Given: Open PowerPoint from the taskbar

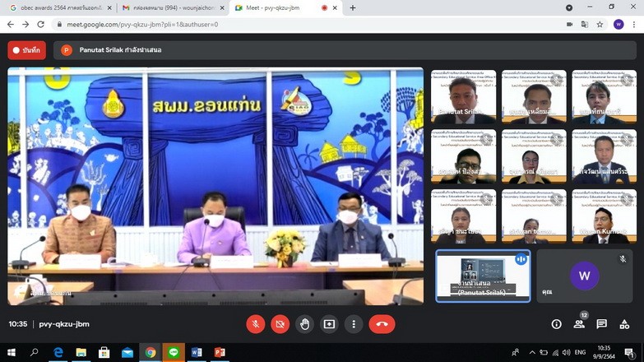Looking at the screenshot, I should click(220, 352).
